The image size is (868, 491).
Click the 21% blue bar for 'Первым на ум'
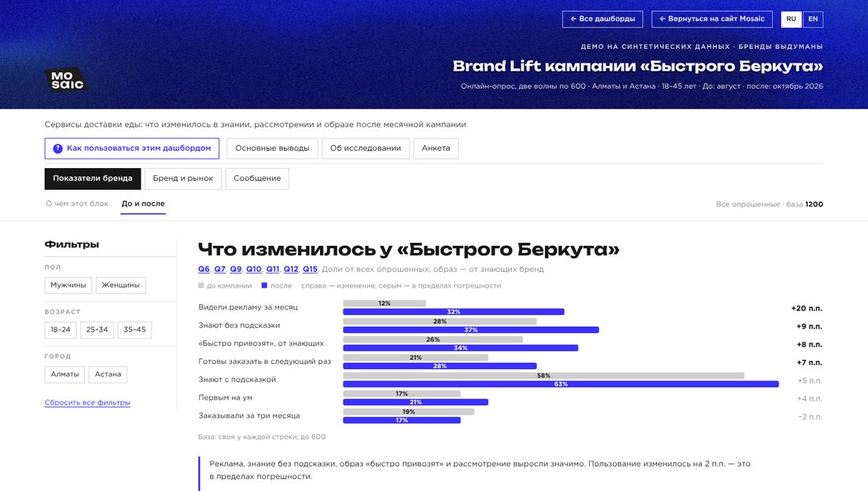tap(415, 402)
